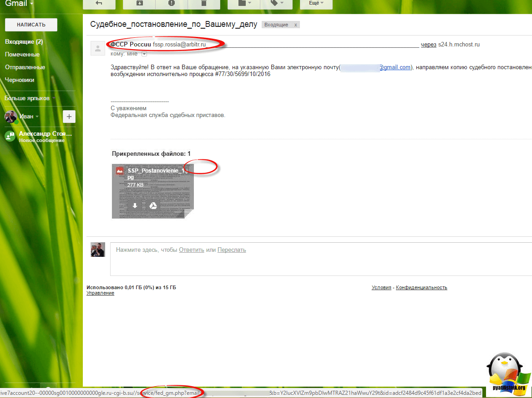Open the chat with Александр Стоя…
This screenshot has width=532, height=398.
[x=46, y=137]
